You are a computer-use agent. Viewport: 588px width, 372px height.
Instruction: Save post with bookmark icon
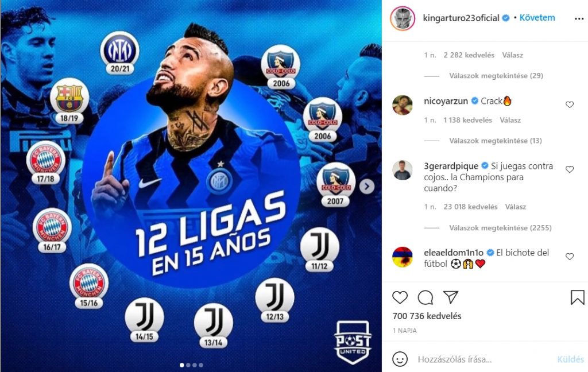point(577,297)
